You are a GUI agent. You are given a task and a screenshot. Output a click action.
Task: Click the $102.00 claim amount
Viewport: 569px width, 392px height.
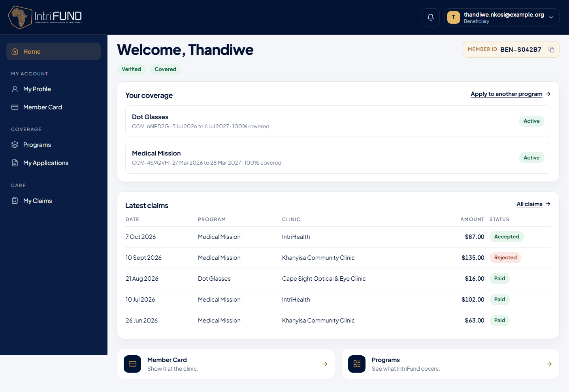[473, 300]
